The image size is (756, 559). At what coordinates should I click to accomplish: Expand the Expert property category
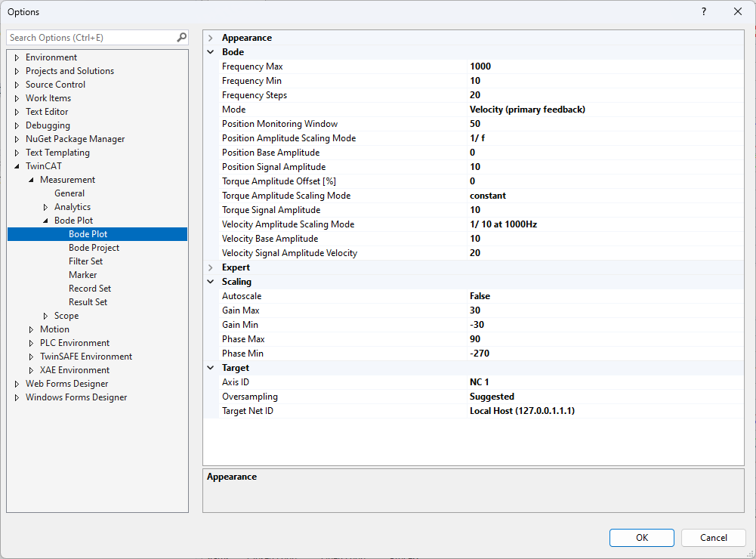point(211,267)
